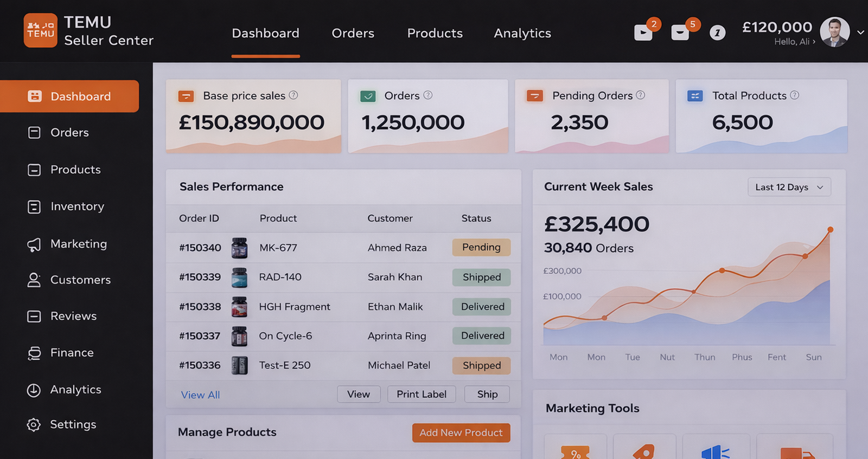
Task: Open Marketing megaphone icon in sidebar
Action: coord(34,244)
